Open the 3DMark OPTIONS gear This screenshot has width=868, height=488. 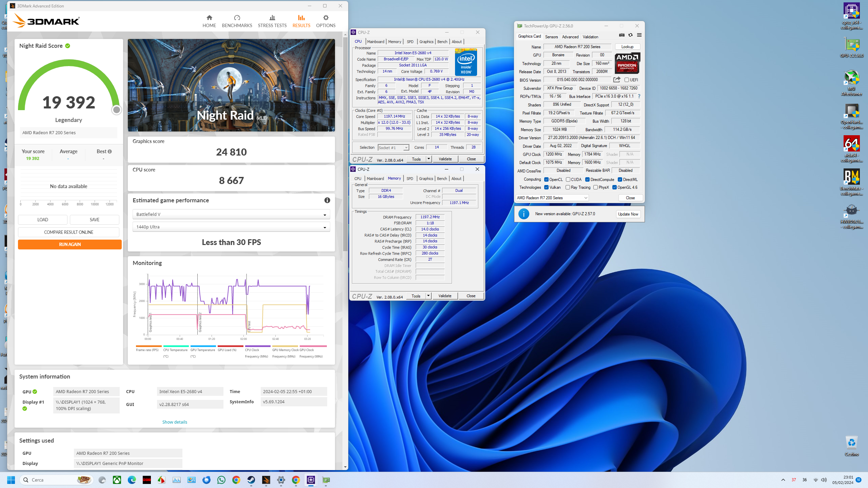tap(325, 21)
